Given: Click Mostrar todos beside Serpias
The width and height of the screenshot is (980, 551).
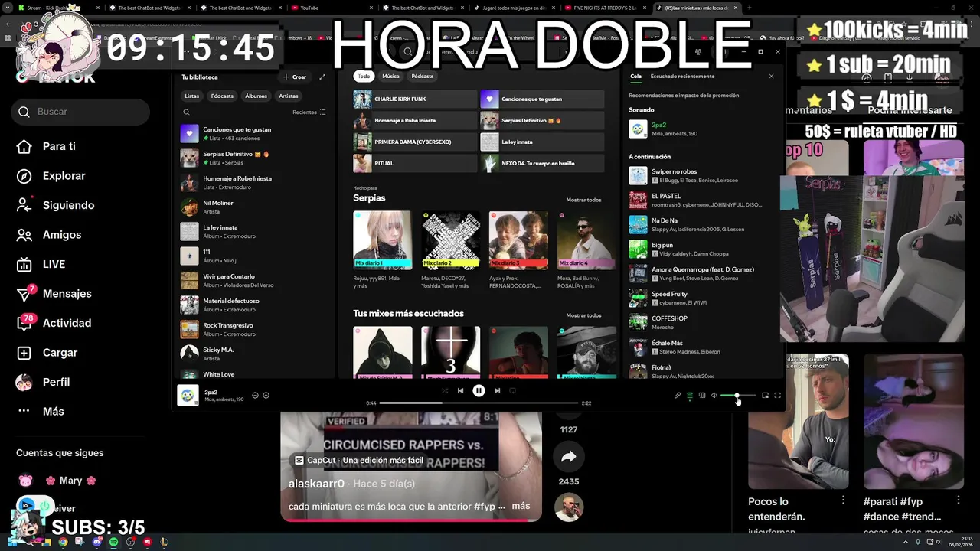Looking at the screenshot, I should point(583,200).
